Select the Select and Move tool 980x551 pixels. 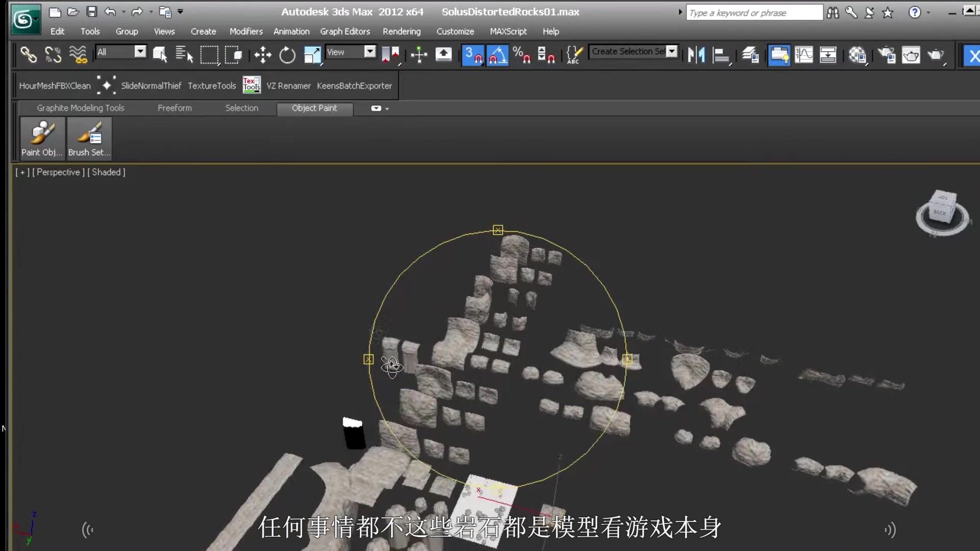pos(262,55)
